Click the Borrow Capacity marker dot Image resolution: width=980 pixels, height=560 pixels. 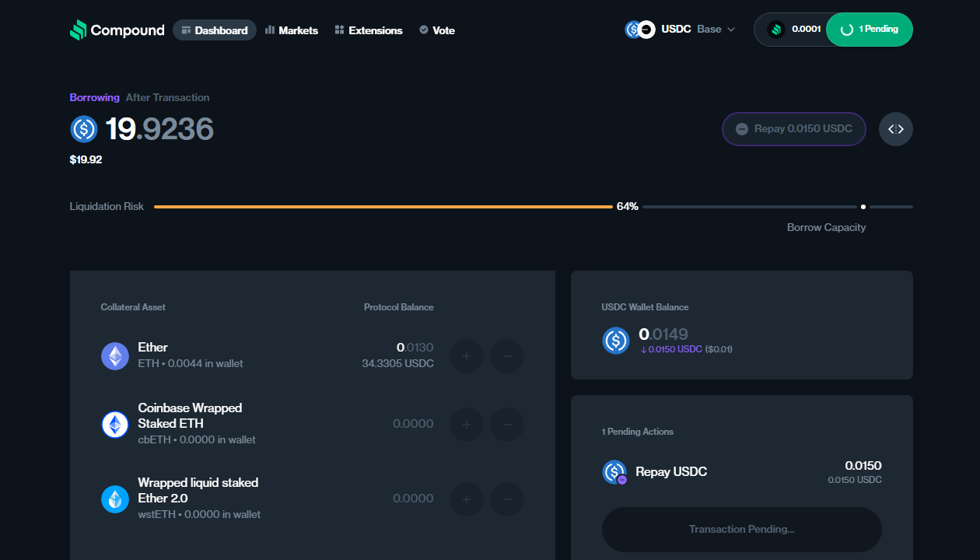863,207
